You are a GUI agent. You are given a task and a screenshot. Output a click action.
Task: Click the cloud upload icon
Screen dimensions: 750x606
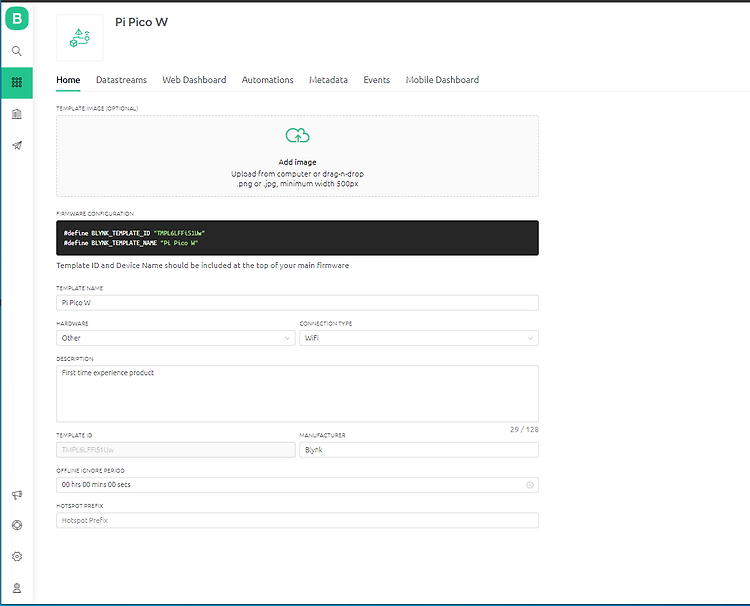point(298,136)
